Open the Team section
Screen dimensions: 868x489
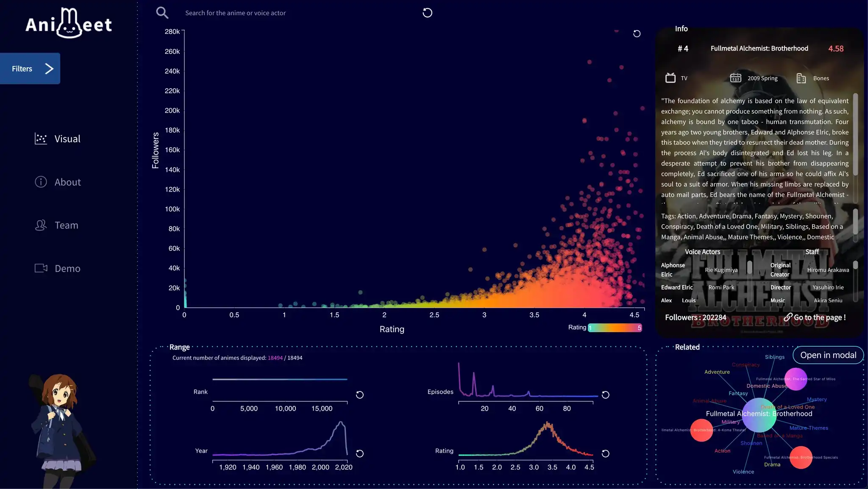tap(56, 225)
